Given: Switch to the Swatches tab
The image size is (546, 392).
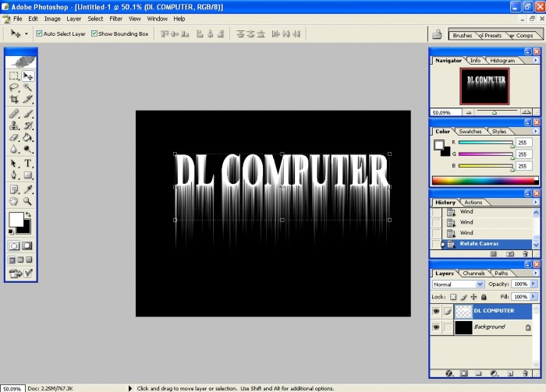Looking at the screenshot, I should (470, 132).
